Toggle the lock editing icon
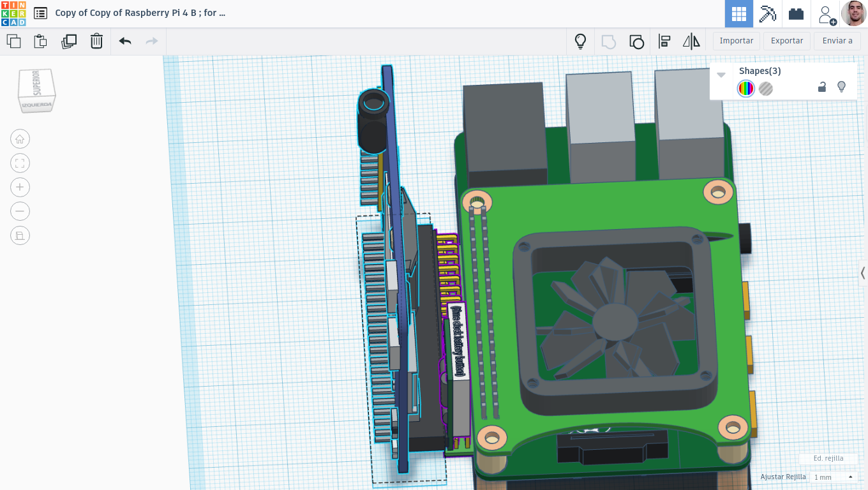Screen dimensions: 868x490 pos(822,87)
